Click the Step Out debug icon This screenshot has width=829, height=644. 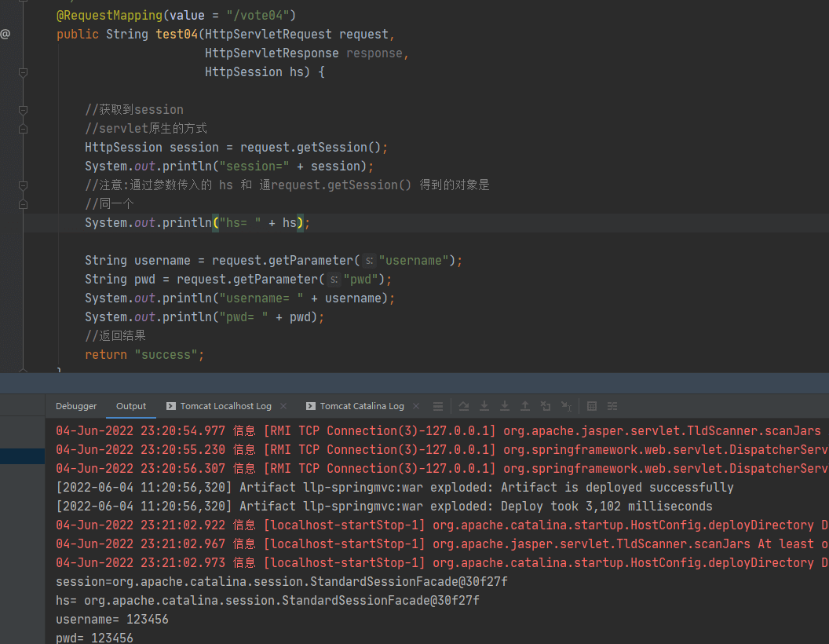[525, 406]
